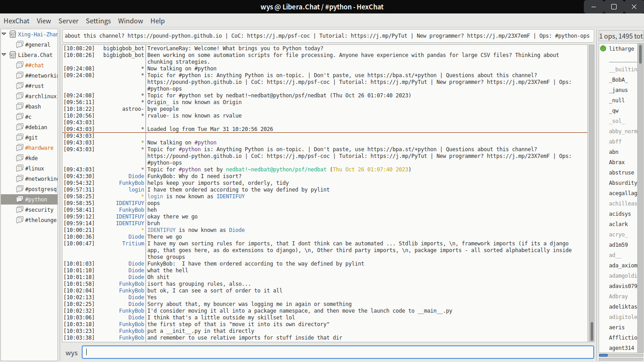Click the green status dot beside litharge
This screenshot has height=362, width=644.
(x=603, y=48)
